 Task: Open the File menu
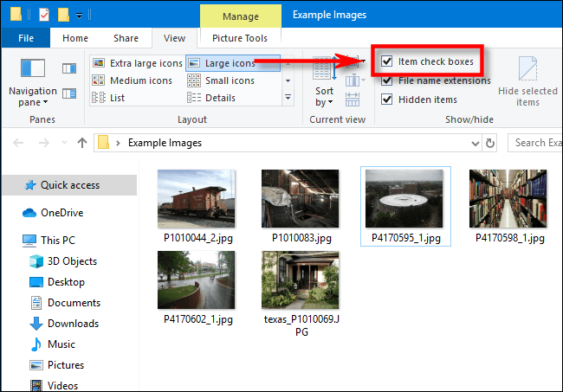25,38
